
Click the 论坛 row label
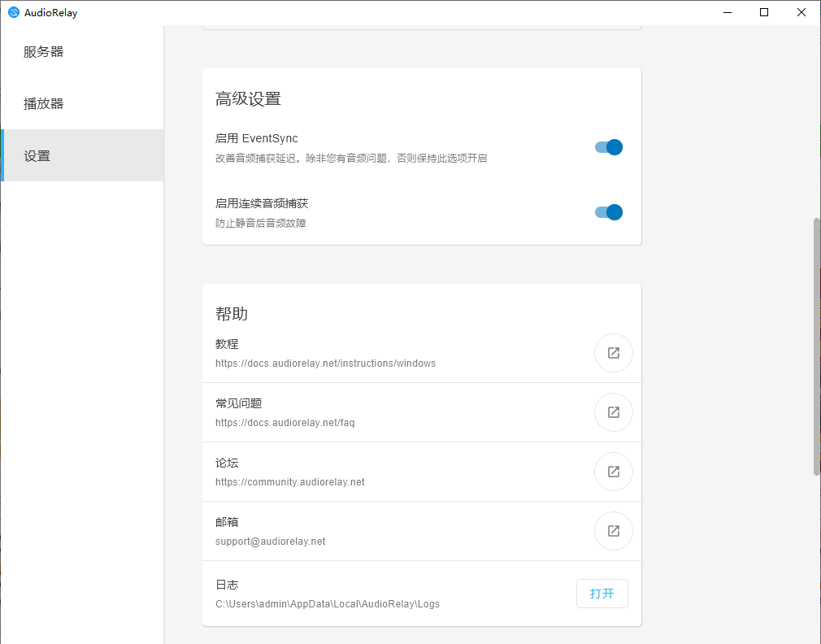click(x=227, y=463)
